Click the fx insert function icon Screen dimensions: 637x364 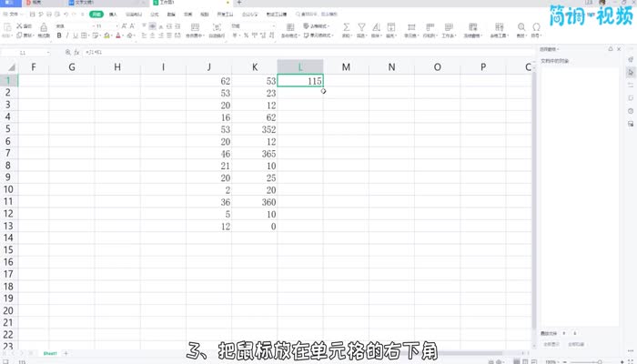tap(77, 53)
